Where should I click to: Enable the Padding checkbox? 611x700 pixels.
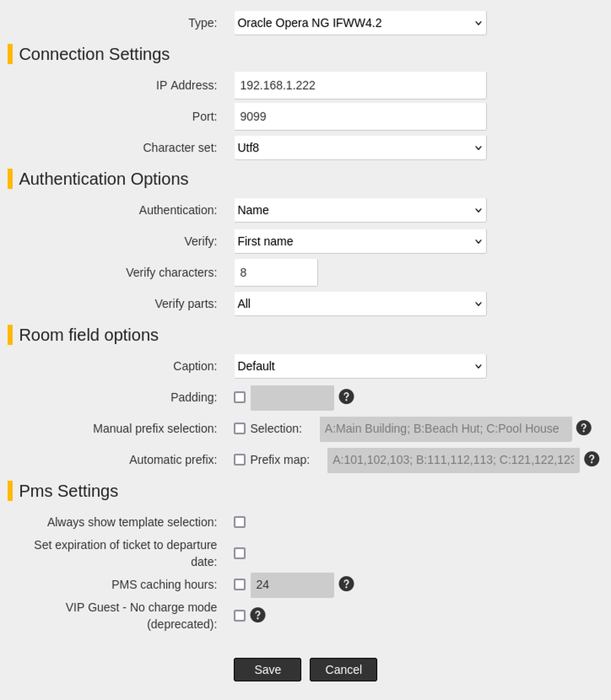click(239, 397)
